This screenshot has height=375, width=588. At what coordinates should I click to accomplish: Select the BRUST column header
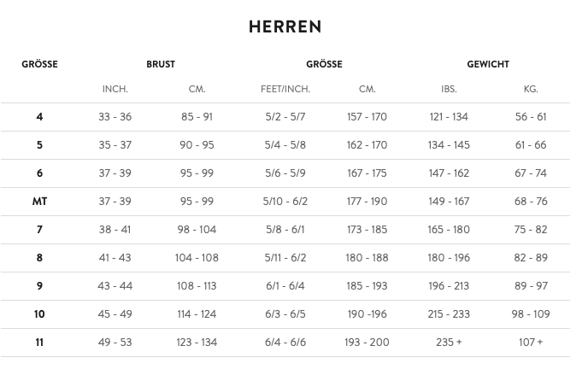tap(161, 64)
